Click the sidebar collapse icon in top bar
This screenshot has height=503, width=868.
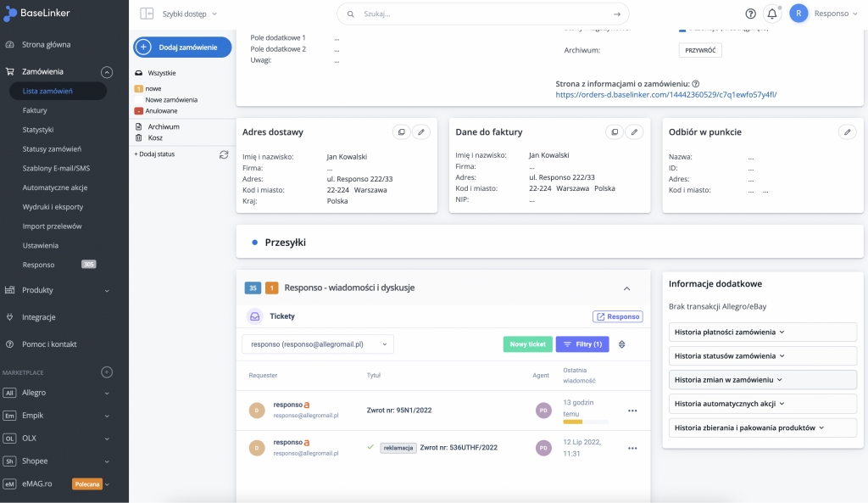147,14
